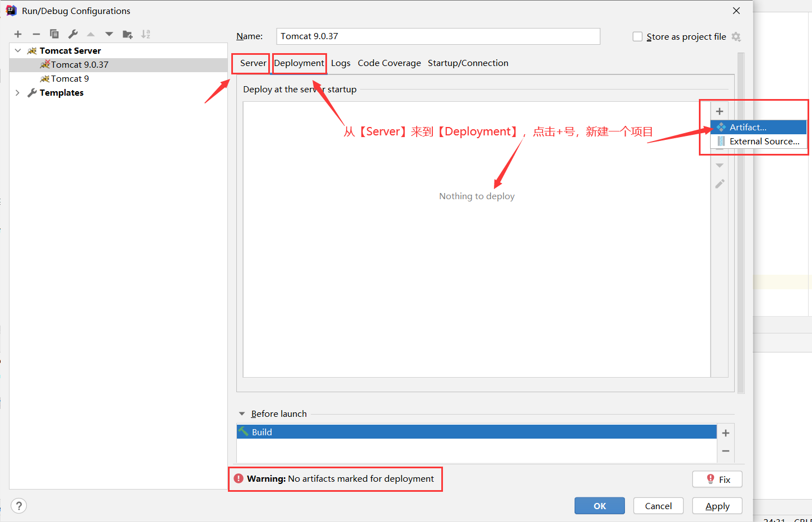The height and width of the screenshot is (522, 812).
Task: Enable Store as project file checkbox
Action: tap(637, 36)
